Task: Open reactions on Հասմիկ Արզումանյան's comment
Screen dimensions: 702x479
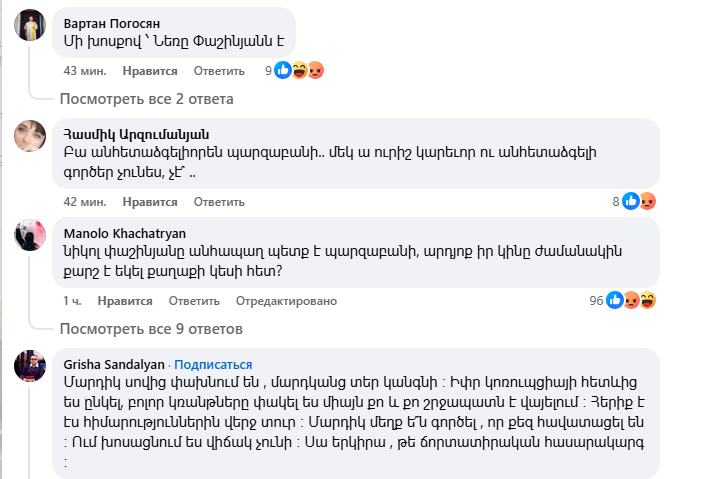Action: [x=640, y=201]
